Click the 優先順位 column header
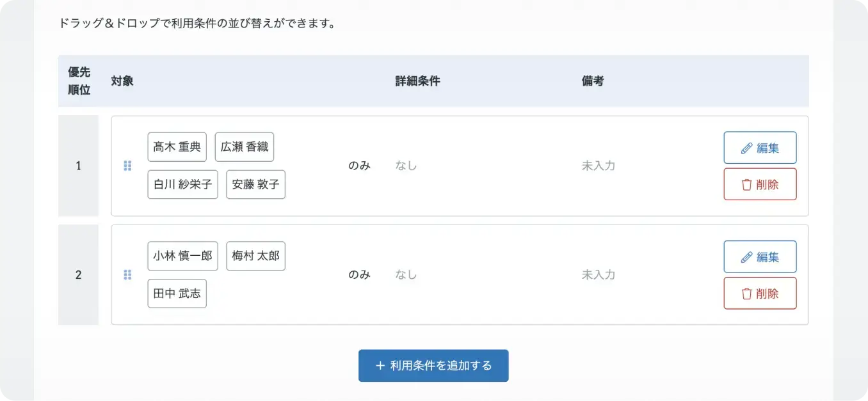868x401 pixels. pyautogui.click(x=79, y=81)
